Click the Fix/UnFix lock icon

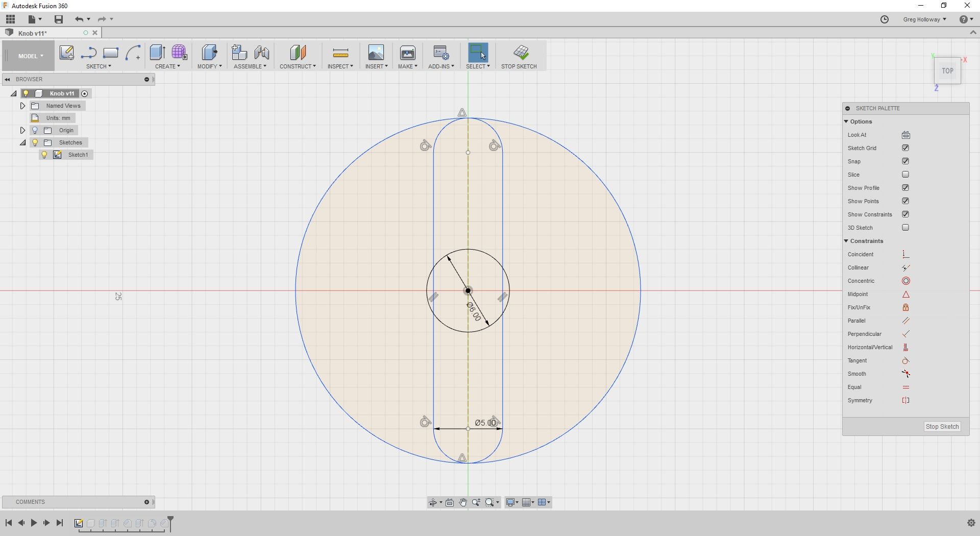905,307
